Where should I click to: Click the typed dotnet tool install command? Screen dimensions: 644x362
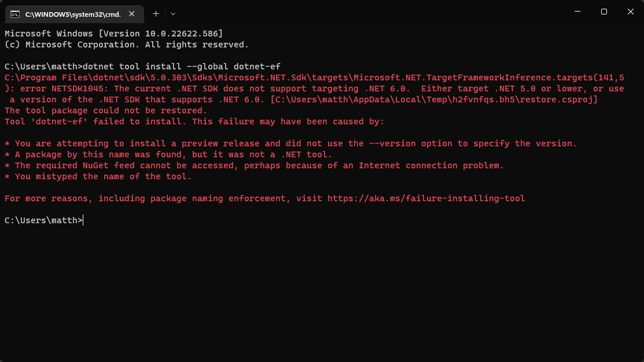(182, 67)
